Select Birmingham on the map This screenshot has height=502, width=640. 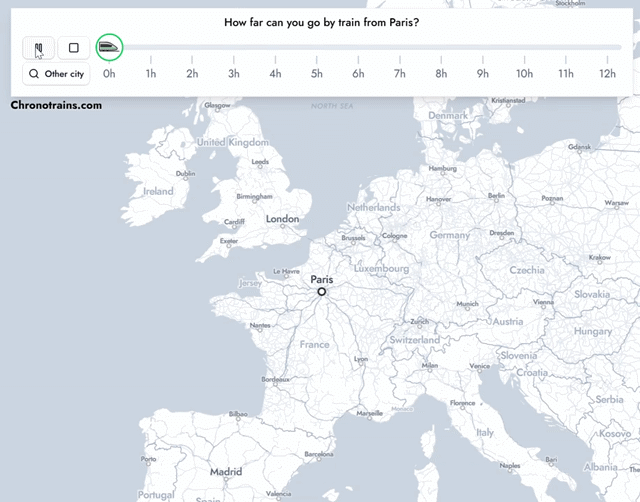pyautogui.click(x=254, y=196)
